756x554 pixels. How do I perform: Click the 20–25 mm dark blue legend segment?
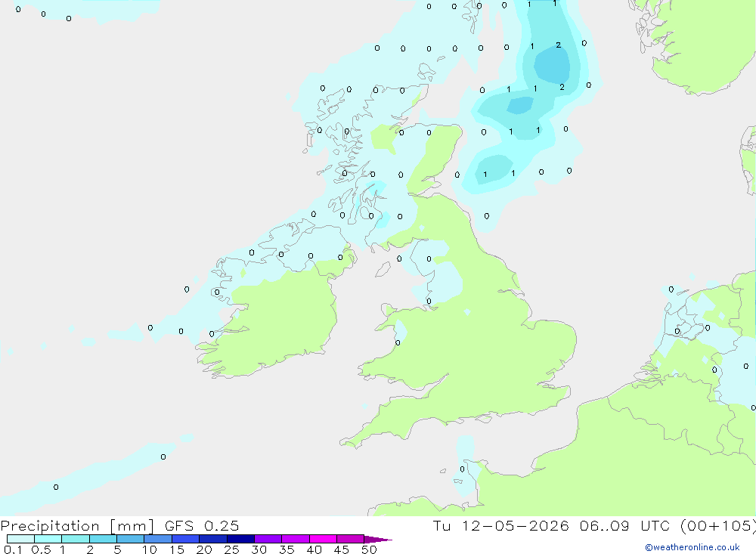tap(213, 539)
